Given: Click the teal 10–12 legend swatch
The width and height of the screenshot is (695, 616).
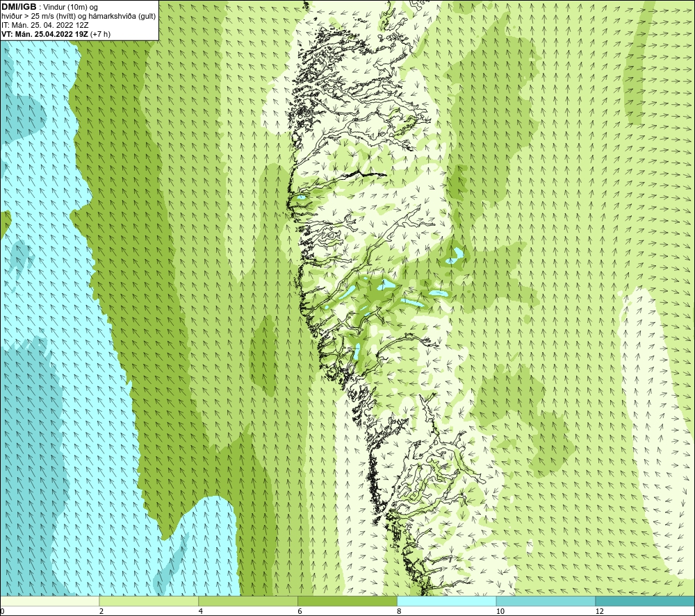Looking at the screenshot, I should (546, 601).
